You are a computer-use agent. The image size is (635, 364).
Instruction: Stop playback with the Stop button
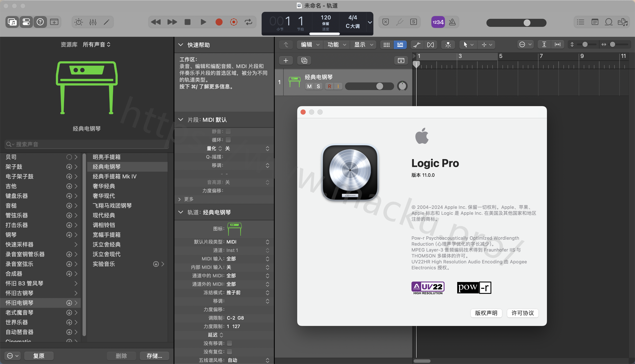(188, 22)
